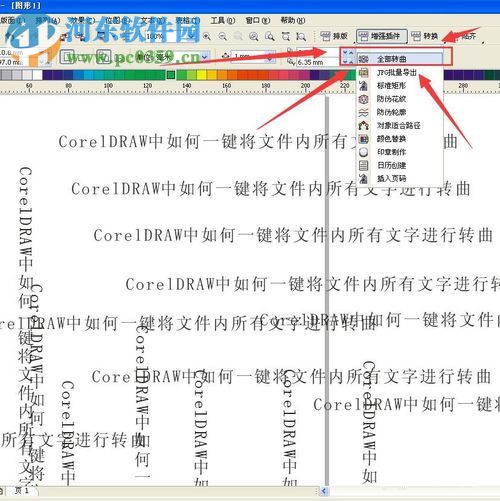Select 全部转曲 from the plugin menu

click(400, 59)
